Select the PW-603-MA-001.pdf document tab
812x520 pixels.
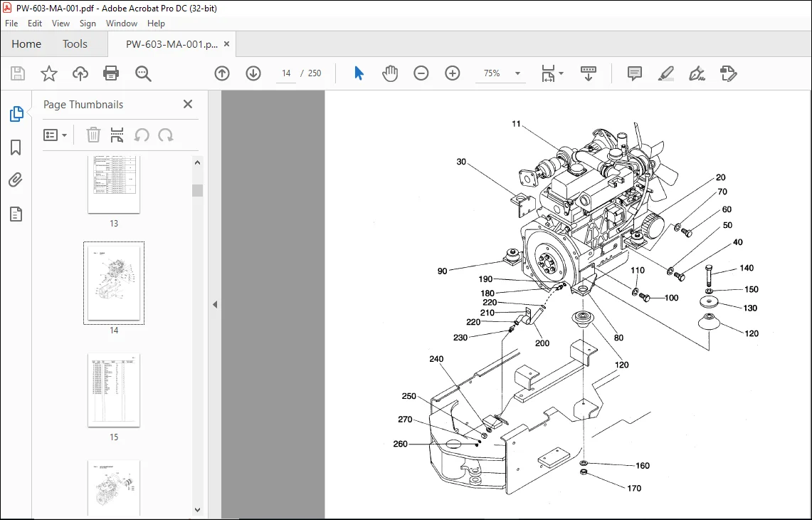pos(172,44)
